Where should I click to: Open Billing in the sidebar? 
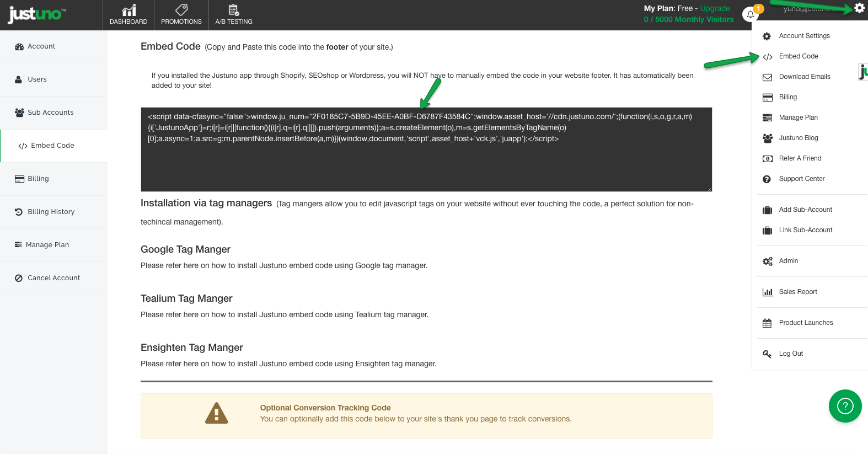pos(53,179)
